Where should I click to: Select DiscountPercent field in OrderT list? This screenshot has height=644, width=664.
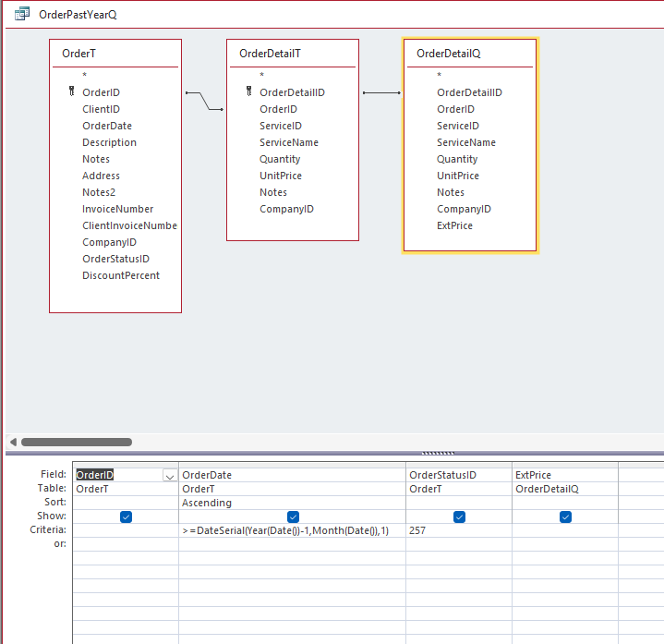pos(121,275)
